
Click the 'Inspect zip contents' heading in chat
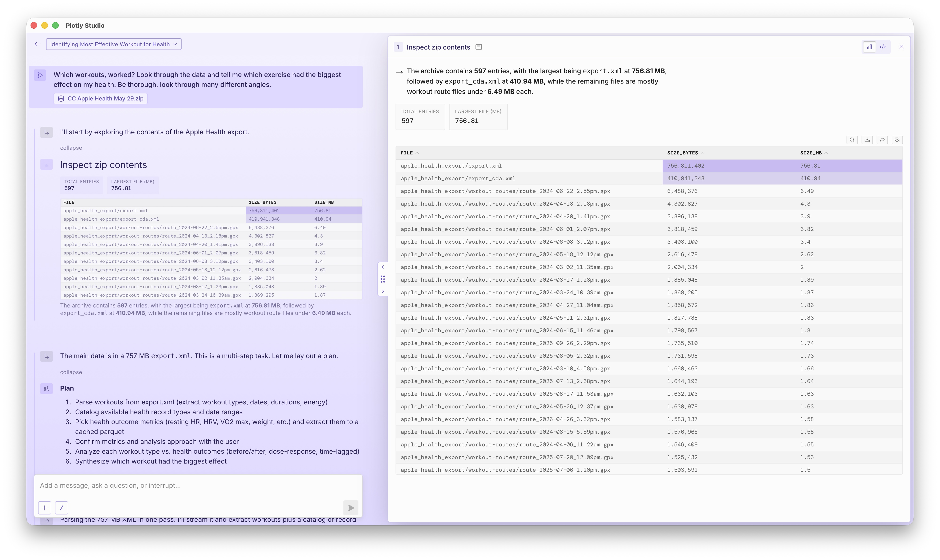(104, 165)
